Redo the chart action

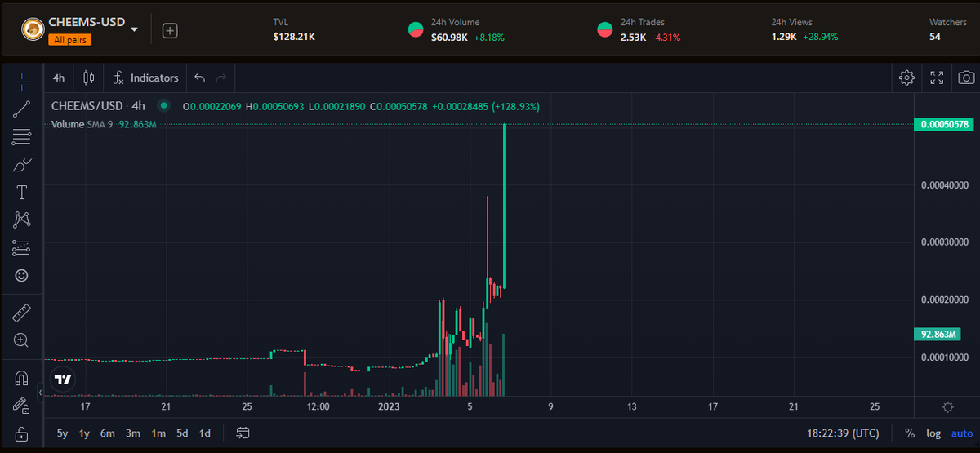(220, 78)
